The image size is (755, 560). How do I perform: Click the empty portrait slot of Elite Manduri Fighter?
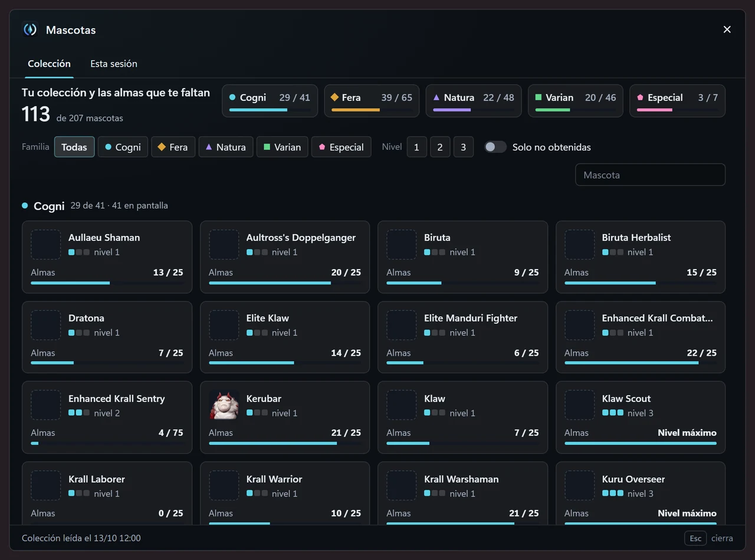tap(402, 325)
